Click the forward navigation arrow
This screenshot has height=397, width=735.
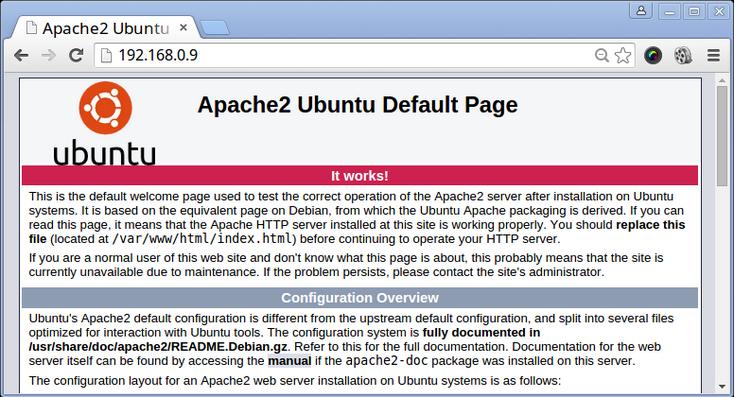click(48, 55)
